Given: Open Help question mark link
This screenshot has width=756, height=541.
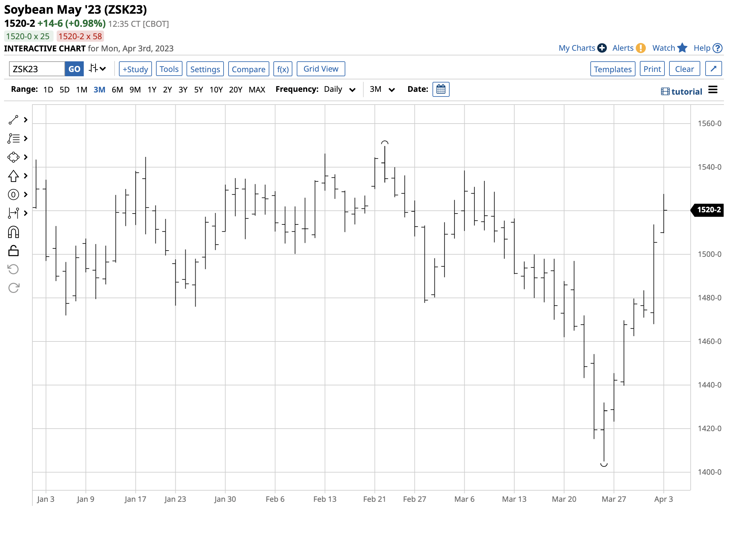Looking at the screenshot, I should pyautogui.click(x=708, y=48).
